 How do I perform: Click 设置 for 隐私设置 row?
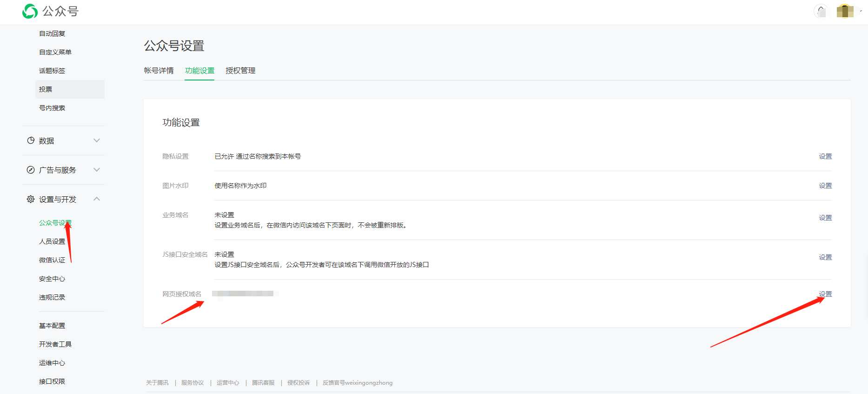coord(825,156)
